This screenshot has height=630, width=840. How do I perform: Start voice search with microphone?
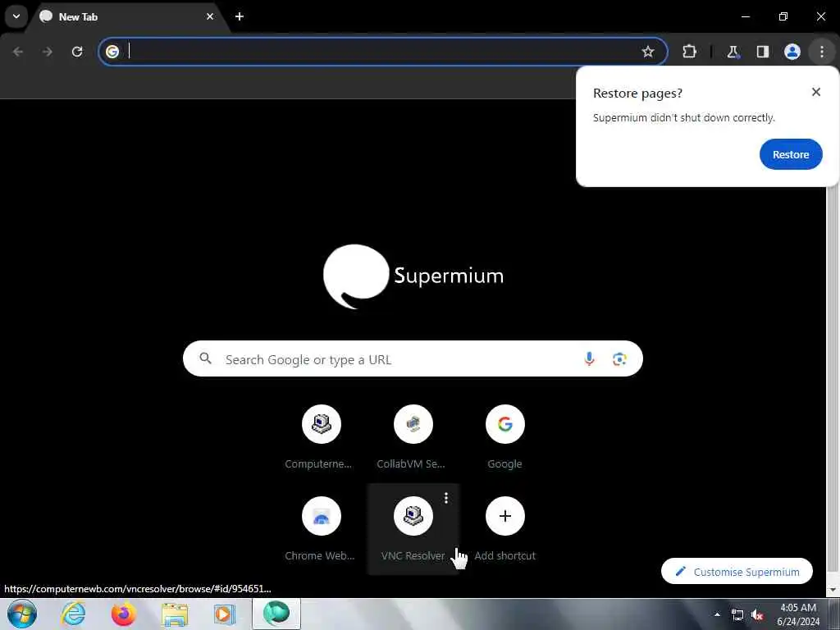tap(589, 358)
